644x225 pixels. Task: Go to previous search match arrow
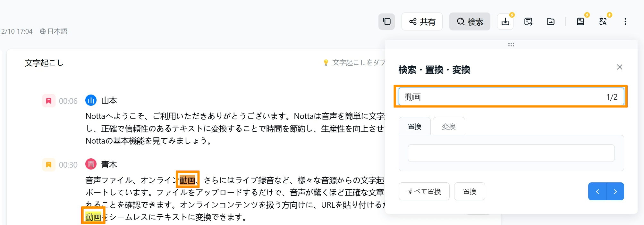(597, 191)
